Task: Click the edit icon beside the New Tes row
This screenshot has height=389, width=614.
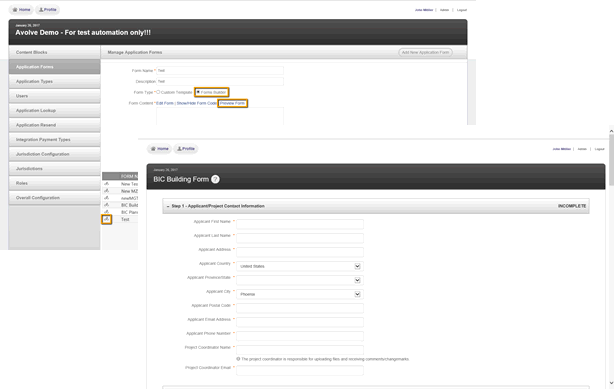Action: [x=107, y=184]
